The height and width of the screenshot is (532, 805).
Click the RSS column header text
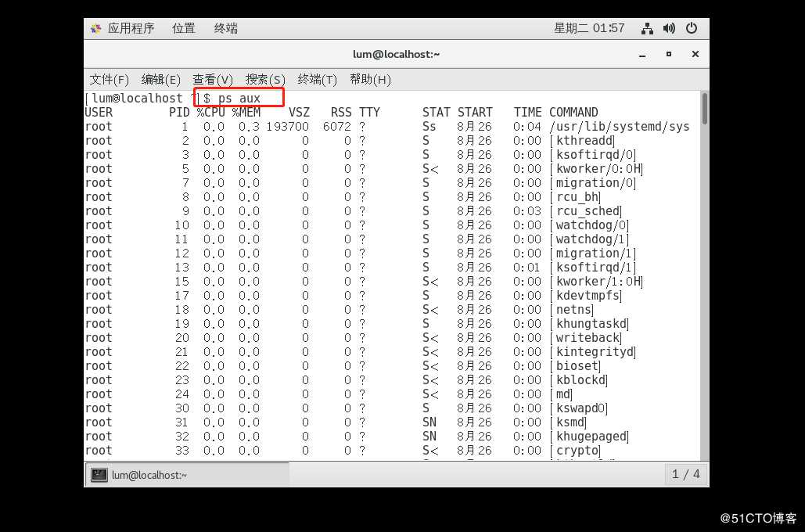(341, 113)
